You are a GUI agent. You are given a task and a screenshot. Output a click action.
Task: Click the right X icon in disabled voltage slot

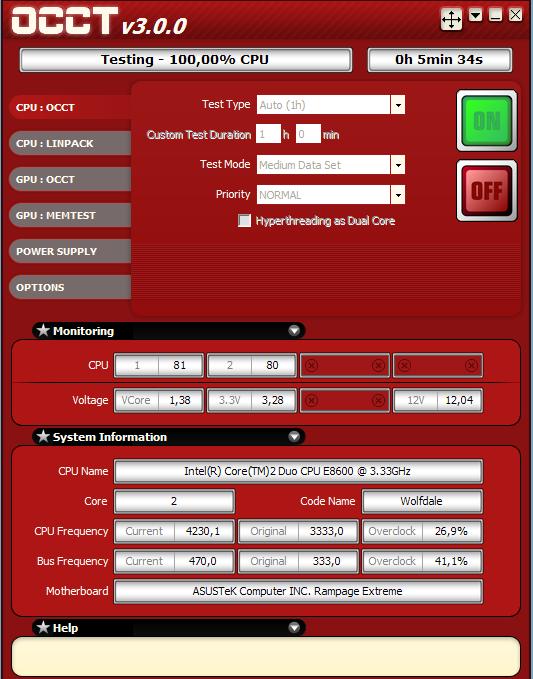click(378, 401)
